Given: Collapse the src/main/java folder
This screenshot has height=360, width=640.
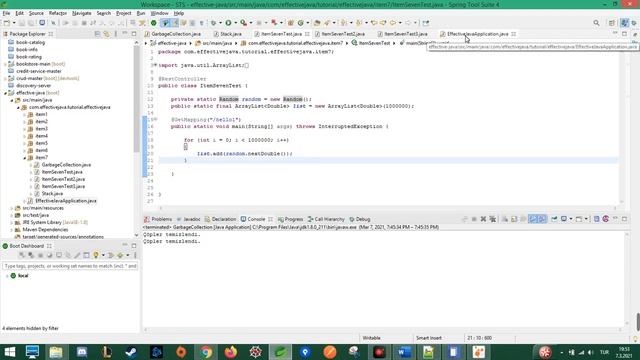Looking at the screenshot, I should (12, 100).
